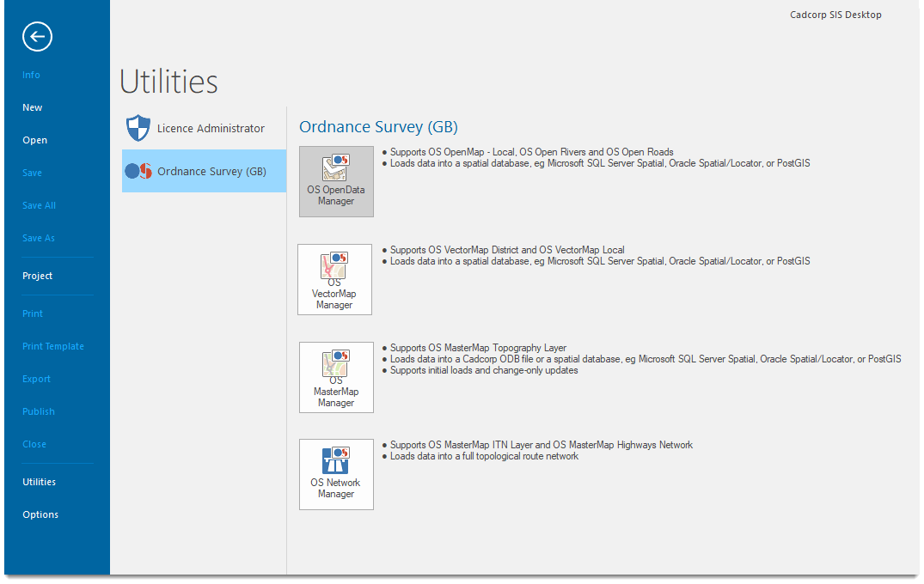Select Print in the sidebar
The height and width of the screenshot is (584, 924).
coord(33,313)
